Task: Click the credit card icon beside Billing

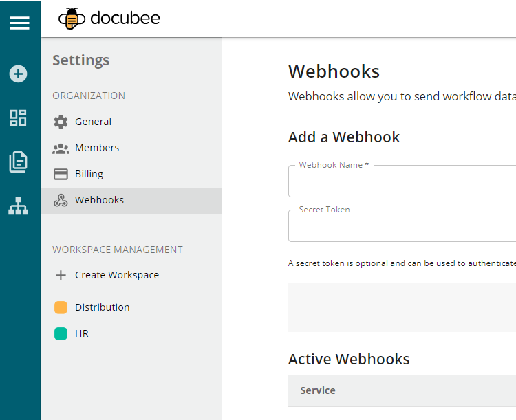Action: (61, 174)
